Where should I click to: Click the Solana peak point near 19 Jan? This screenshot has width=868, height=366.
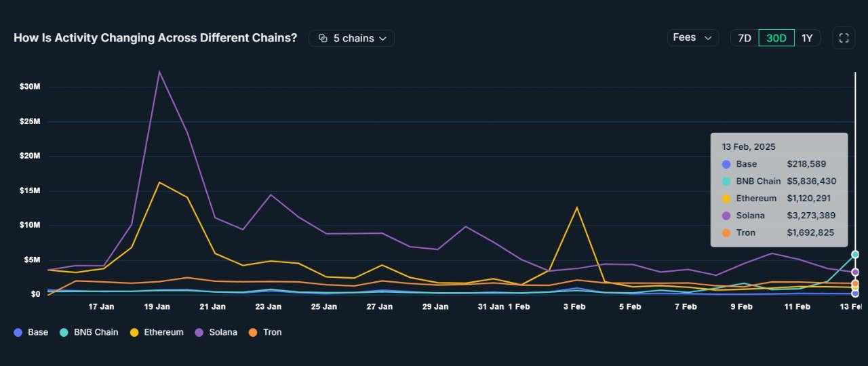159,71
